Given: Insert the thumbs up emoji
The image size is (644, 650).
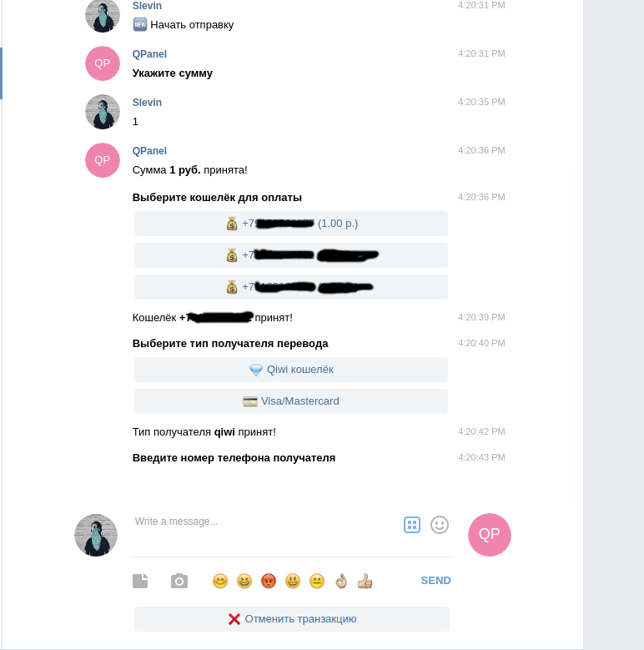Looking at the screenshot, I should [365, 581].
